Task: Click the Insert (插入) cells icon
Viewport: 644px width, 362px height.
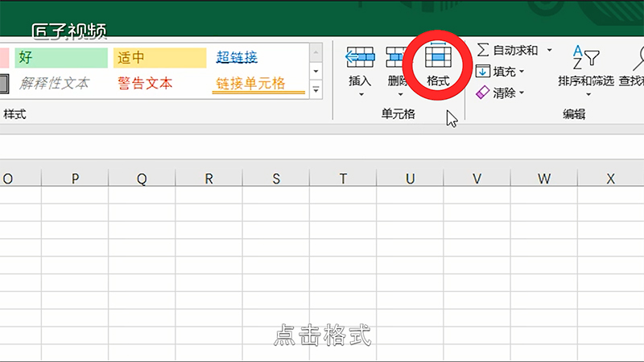Action: click(x=360, y=56)
